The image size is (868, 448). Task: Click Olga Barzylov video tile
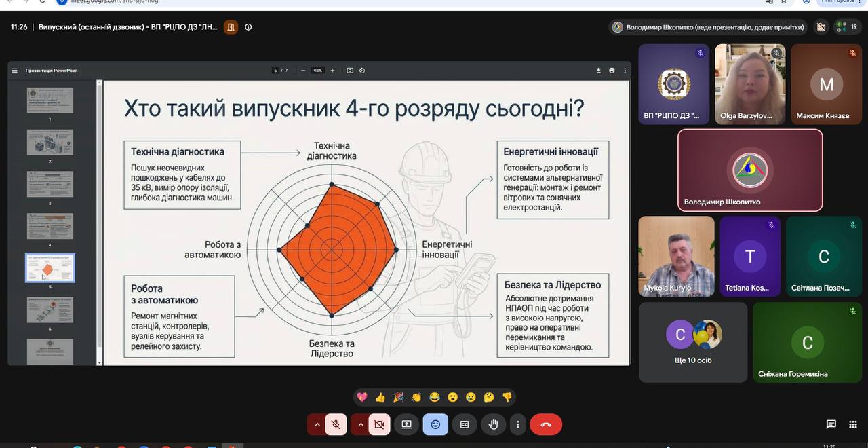750,84
